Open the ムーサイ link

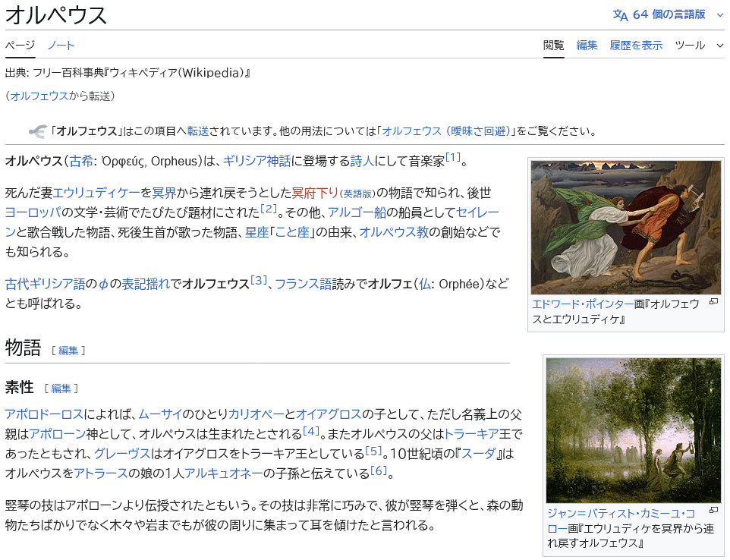(x=159, y=414)
